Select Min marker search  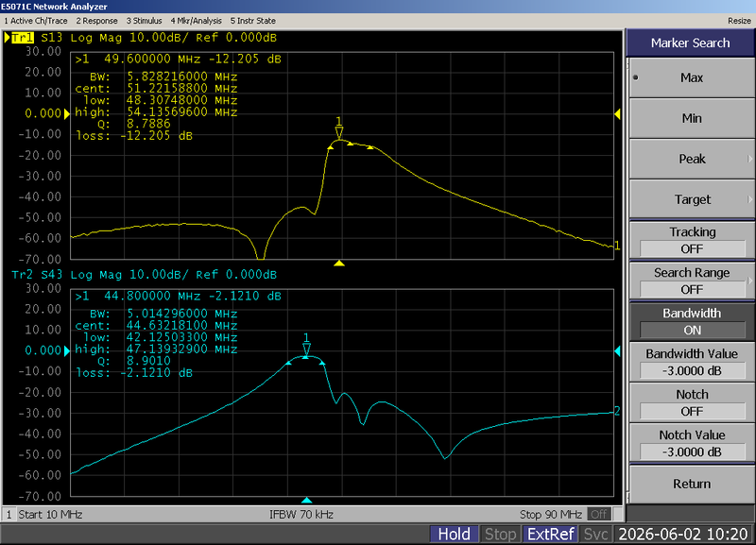[692, 118]
